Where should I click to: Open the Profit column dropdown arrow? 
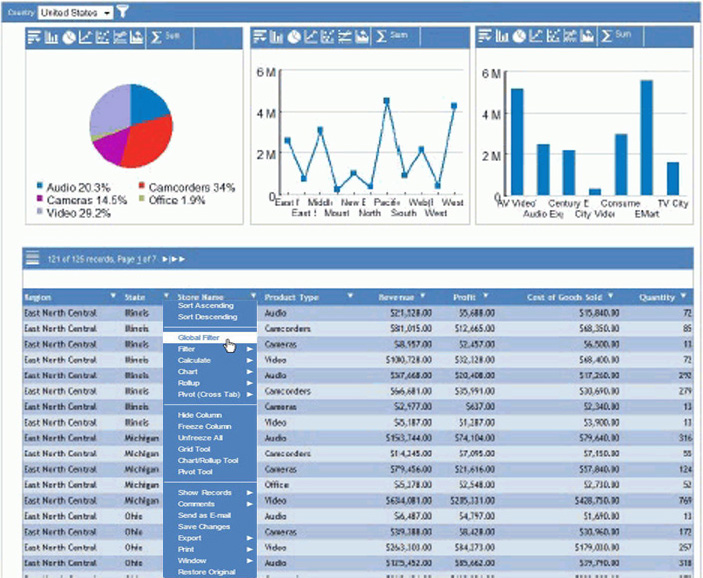coord(486,296)
